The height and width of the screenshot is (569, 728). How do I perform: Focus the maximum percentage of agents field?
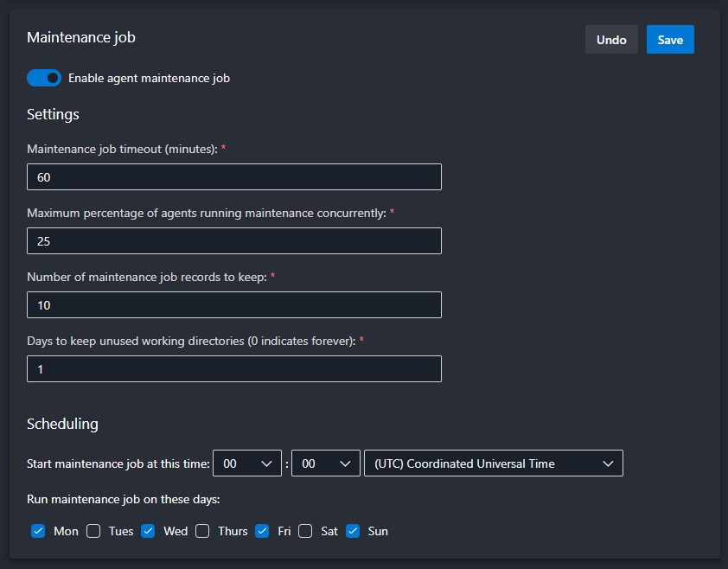point(234,241)
